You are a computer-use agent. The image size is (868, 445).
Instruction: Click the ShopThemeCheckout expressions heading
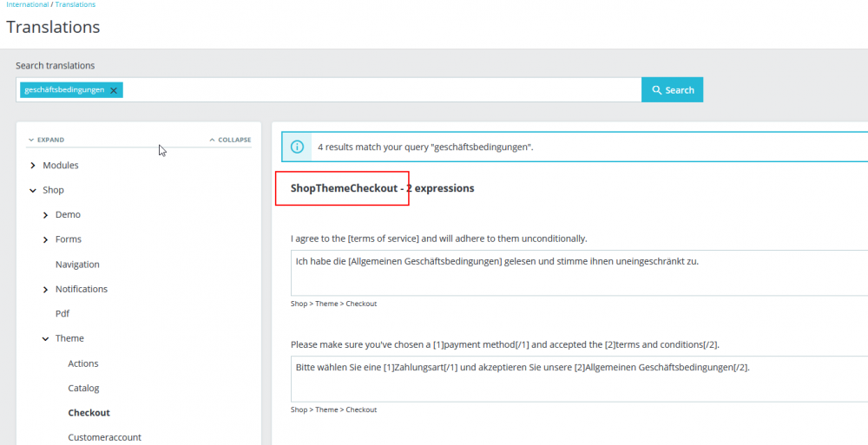coord(382,188)
